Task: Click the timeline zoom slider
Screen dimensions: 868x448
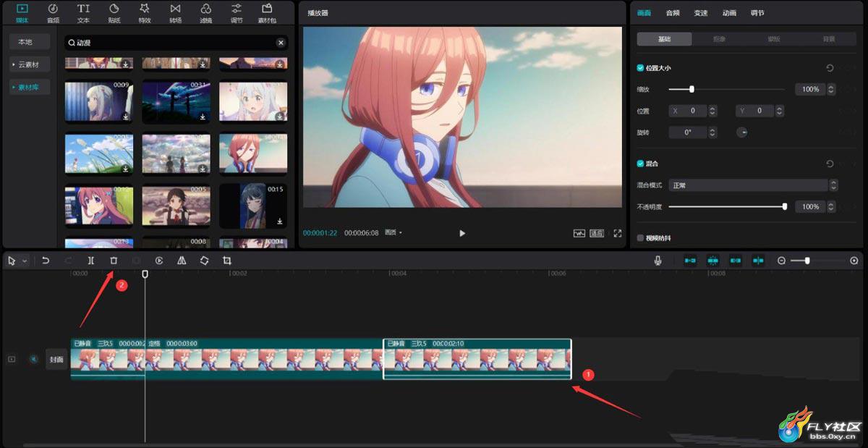Action: point(818,261)
